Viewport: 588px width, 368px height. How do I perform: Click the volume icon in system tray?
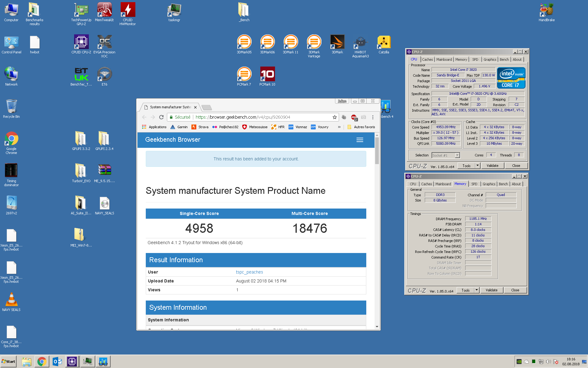click(548, 362)
